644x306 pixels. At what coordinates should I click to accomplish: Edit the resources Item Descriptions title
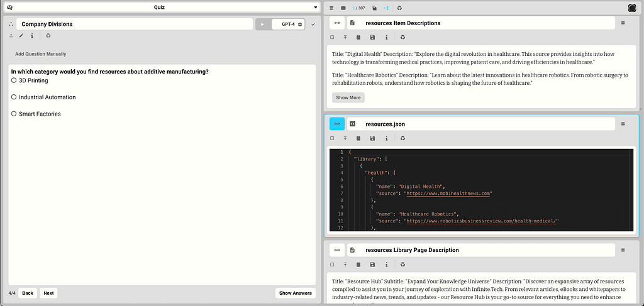[x=481, y=23]
